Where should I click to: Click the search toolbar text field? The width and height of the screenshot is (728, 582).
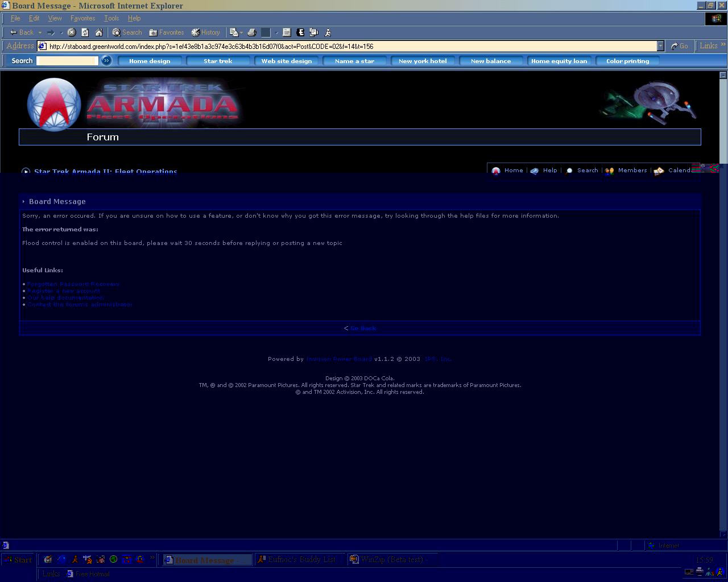67,61
